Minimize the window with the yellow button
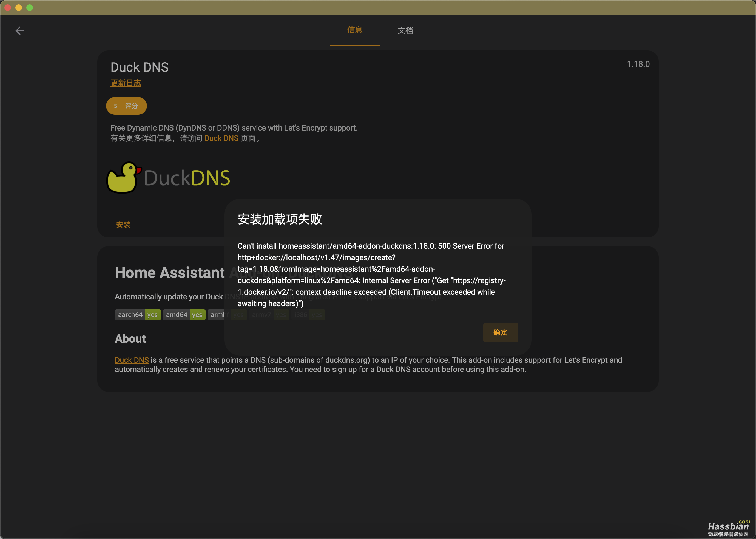Screen dimensions: 756x539 point(19,8)
